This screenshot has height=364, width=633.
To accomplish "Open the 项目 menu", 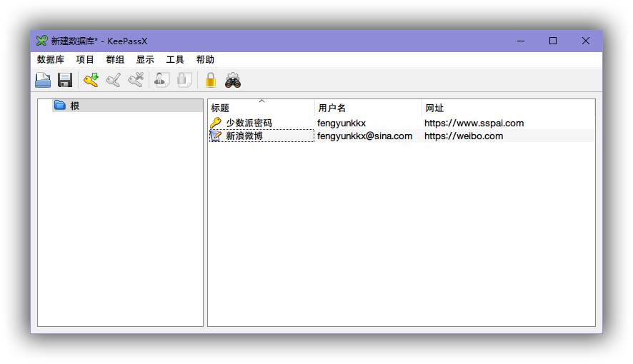I will 85,60.
